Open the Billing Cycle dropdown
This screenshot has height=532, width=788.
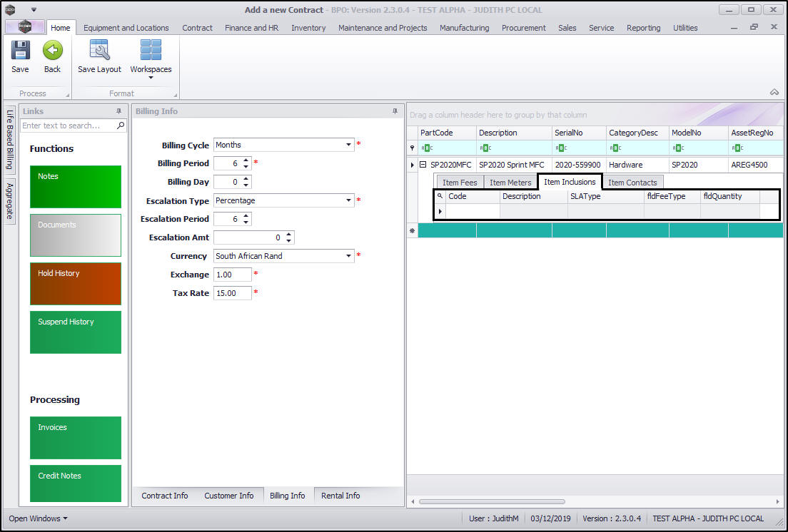pos(349,145)
